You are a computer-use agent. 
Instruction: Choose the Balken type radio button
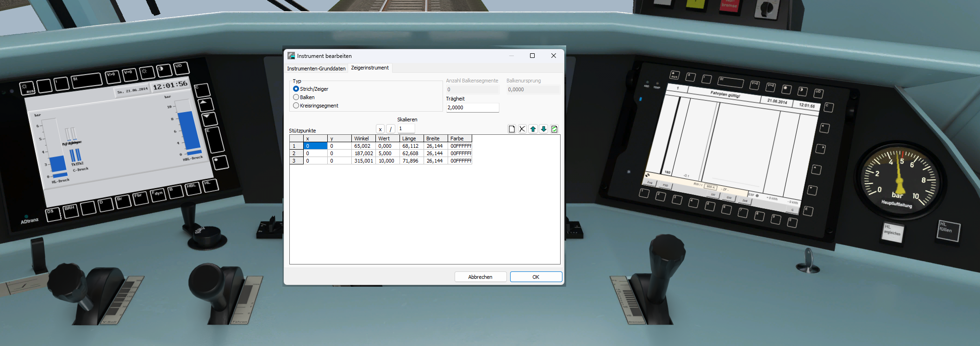click(304, 97)
